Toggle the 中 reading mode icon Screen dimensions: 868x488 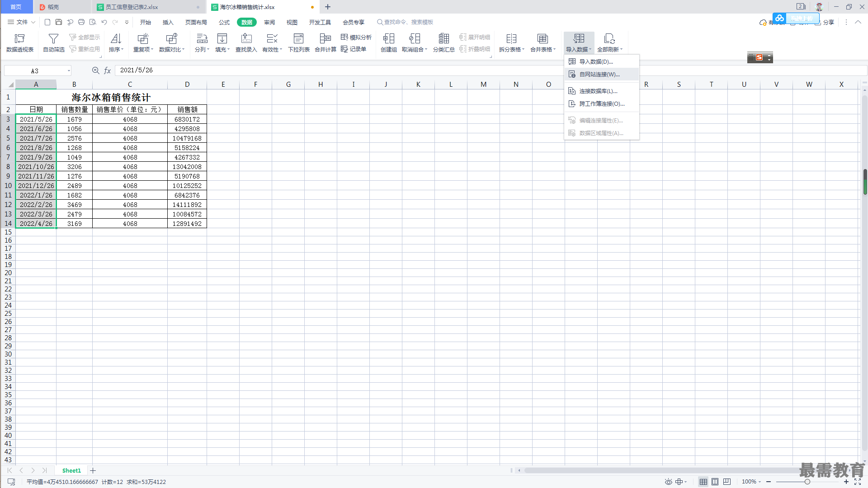pyautogui.click(x=679, y=482)
